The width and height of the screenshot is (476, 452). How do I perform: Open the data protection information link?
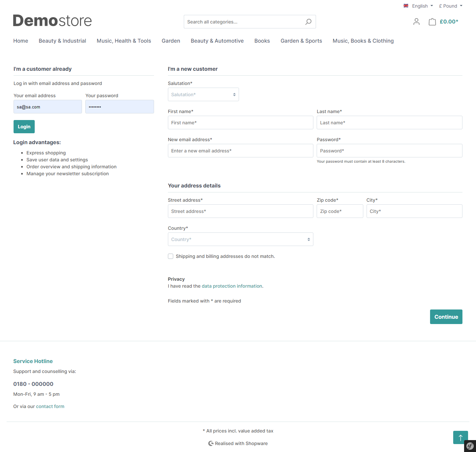click(232, 286)
